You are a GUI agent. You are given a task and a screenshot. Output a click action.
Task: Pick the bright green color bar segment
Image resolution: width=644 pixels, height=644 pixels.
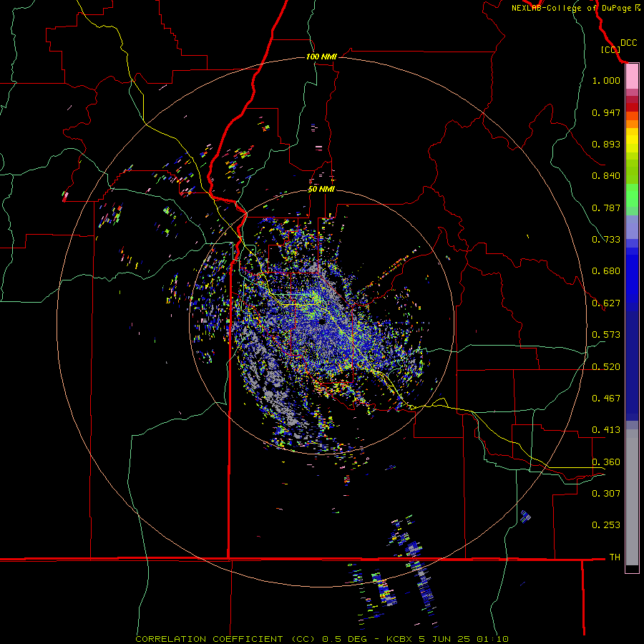pos(632,195)
